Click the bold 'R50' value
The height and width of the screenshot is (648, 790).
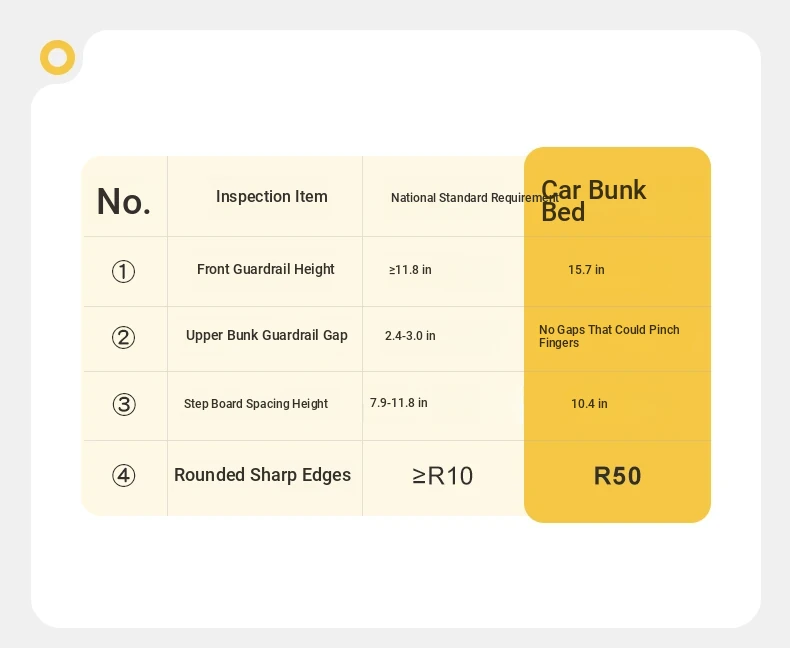618,476
